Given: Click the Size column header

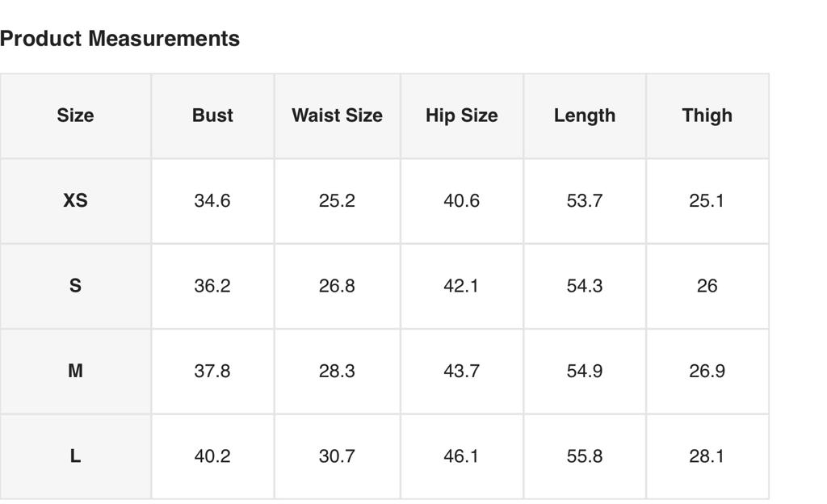Looking at the screenshot, I should (x=75, y=115).
